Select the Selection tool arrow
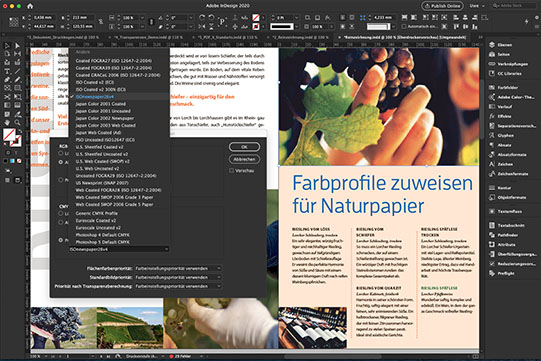 pyautogui.click(x=7, y=46)
